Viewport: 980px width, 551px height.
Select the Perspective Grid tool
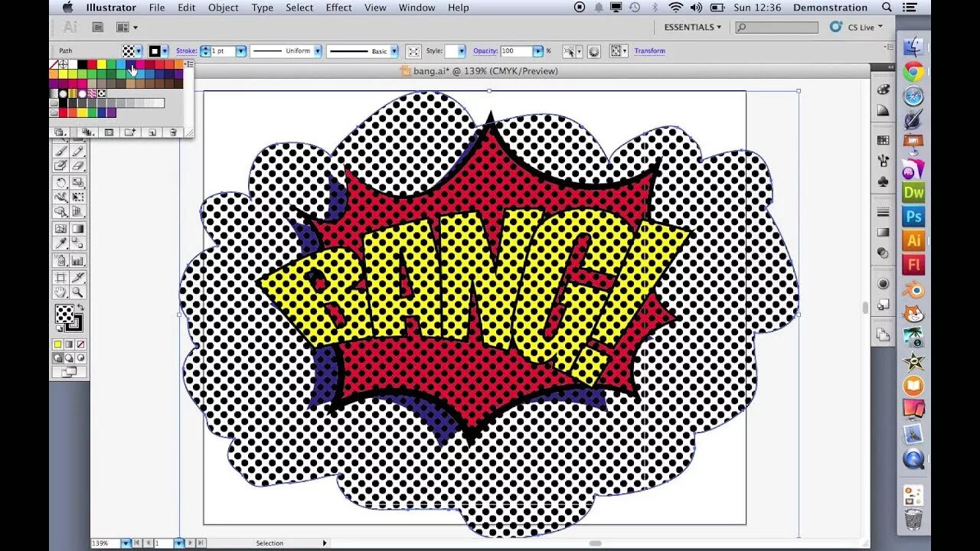(x=78, y=211)
